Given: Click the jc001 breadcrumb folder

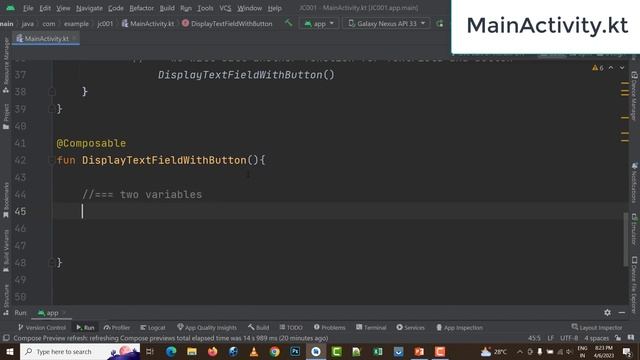Looking at the screenshot, I should (x=105, y=24).
